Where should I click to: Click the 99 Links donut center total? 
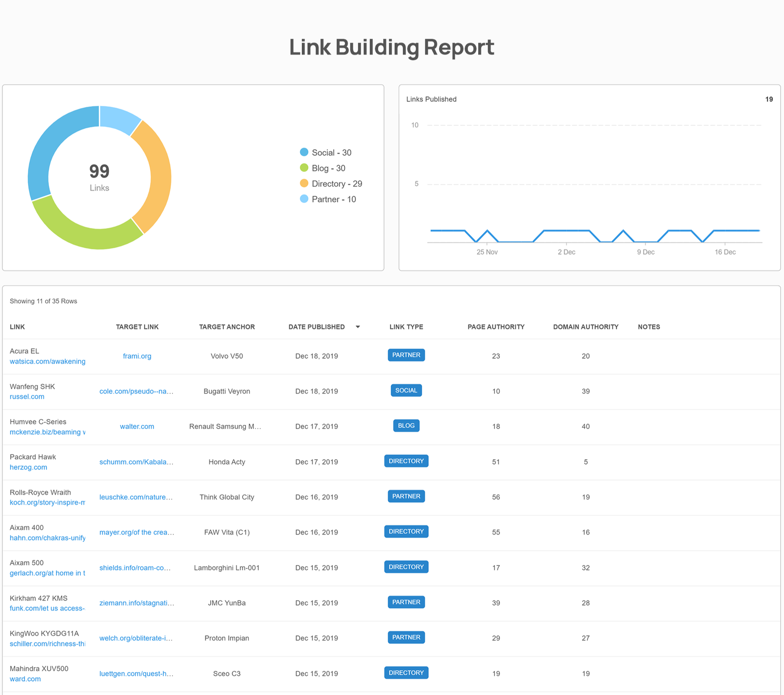pyautogui.click(x=99, y=177)
